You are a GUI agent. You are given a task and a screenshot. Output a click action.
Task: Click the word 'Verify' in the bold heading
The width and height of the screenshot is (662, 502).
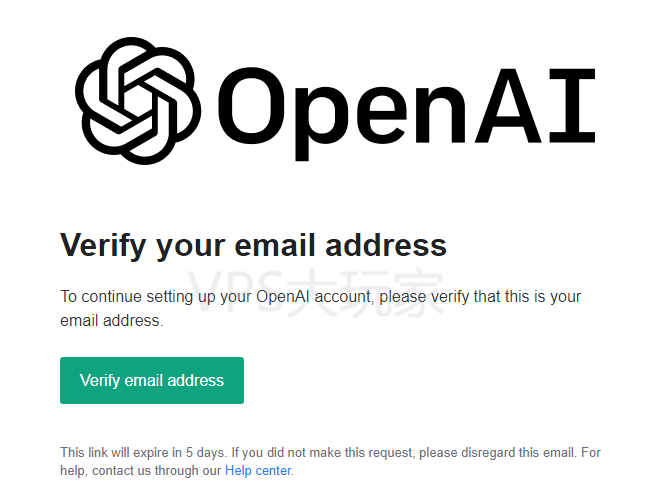point(103,245)
